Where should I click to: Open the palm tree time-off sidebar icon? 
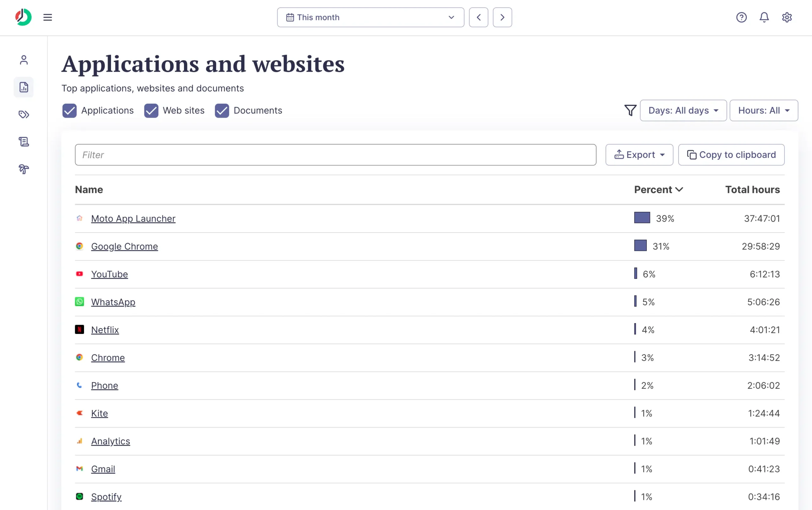(x=23, y=169)
